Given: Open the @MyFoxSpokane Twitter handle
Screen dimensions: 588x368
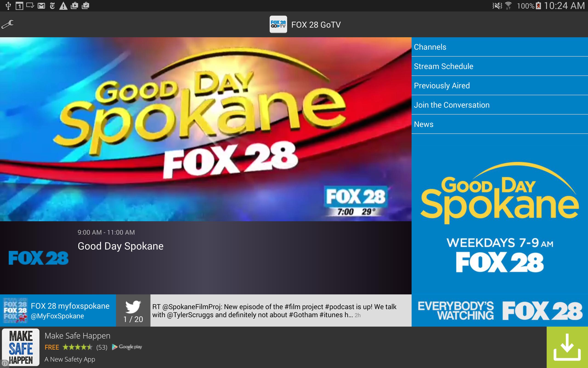Looking at the screenshot, I should point(57,316).
